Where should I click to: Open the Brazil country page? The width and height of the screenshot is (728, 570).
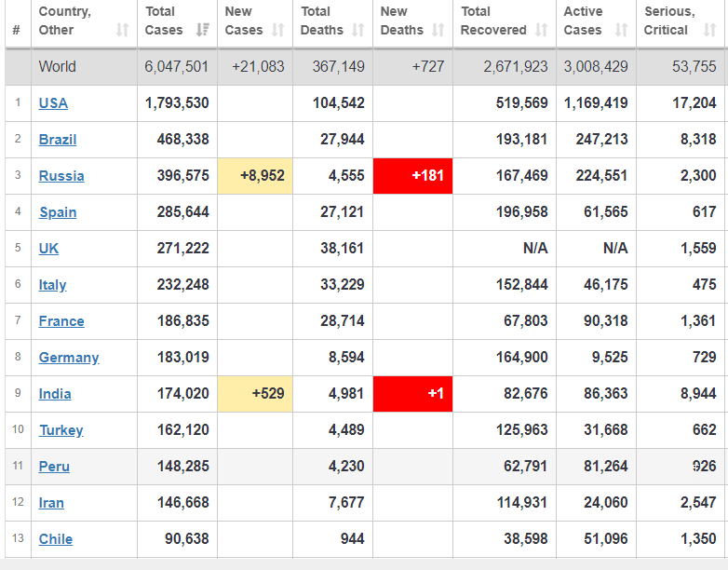tap(58, 140)
